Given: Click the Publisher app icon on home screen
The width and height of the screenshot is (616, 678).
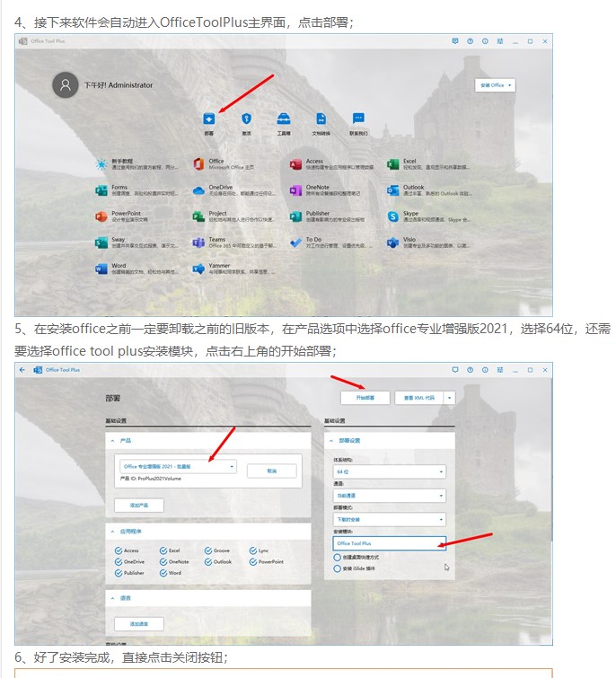Looking at the screenshot, I should click(295, 216).
